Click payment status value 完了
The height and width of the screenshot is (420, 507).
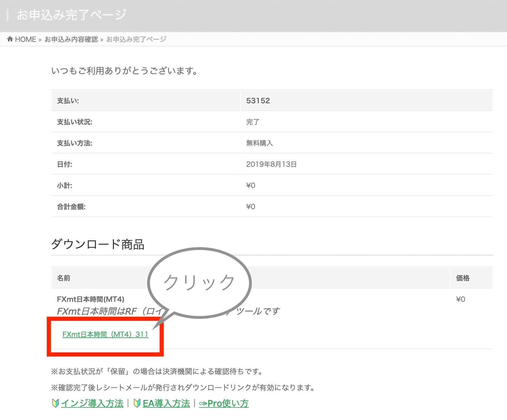253,122
